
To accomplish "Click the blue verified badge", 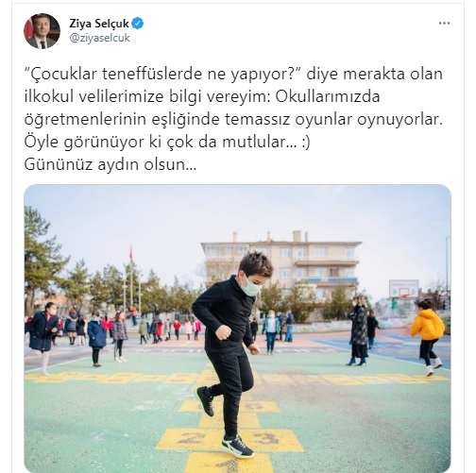I will (x=138, y=24).
